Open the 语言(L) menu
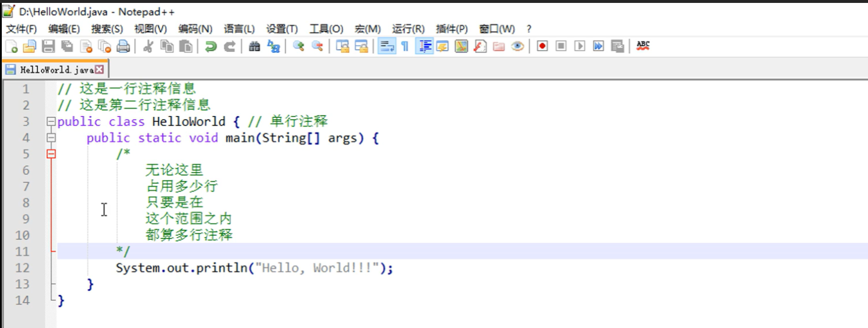868x328 pixels. 240,29
